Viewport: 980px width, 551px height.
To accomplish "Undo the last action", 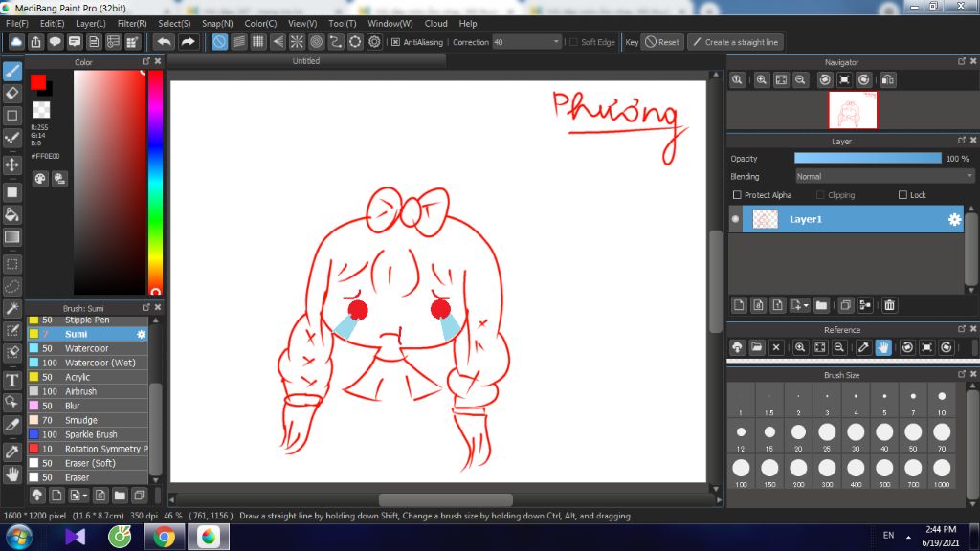I will tap(164, 42).
